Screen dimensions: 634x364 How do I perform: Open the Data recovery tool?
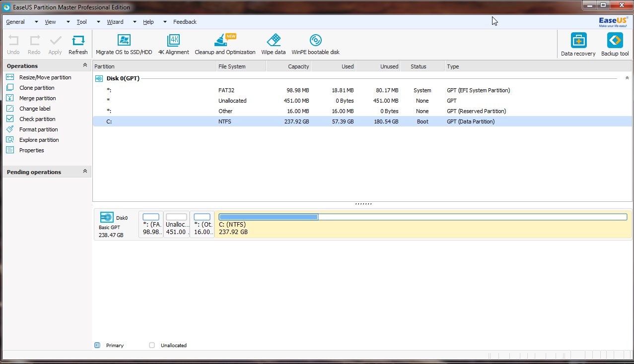[x=578, y=45]
